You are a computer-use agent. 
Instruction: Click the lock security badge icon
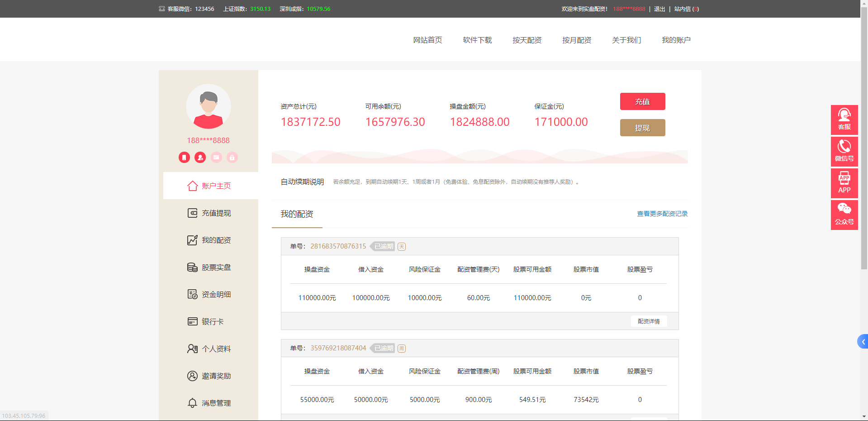point(232,158)
